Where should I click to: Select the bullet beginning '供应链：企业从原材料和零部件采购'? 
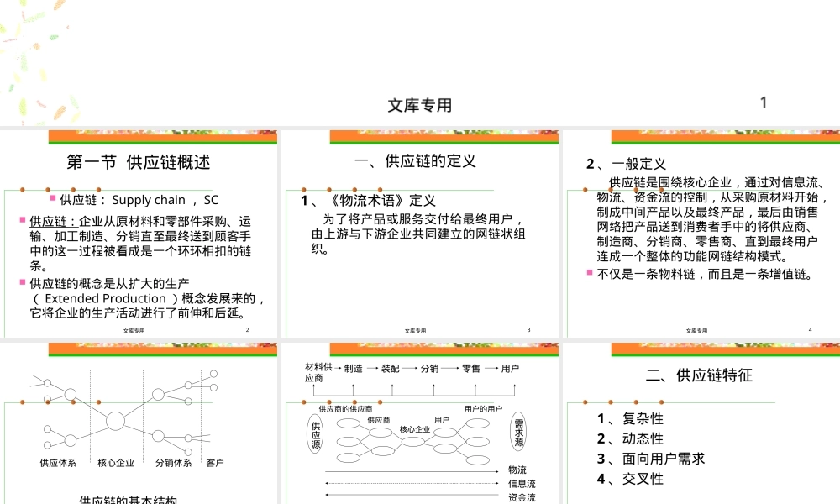[x=140, y=244]
